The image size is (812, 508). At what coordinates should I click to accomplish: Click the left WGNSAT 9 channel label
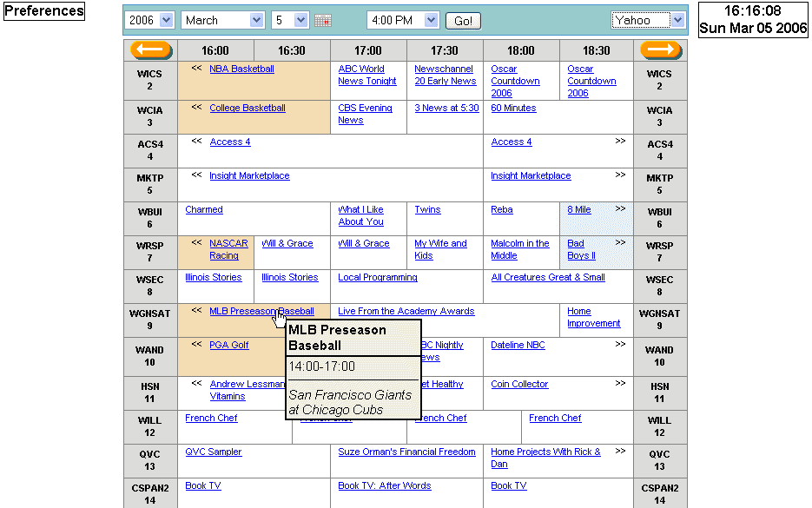pyautogui.click(x=150, y=320)
